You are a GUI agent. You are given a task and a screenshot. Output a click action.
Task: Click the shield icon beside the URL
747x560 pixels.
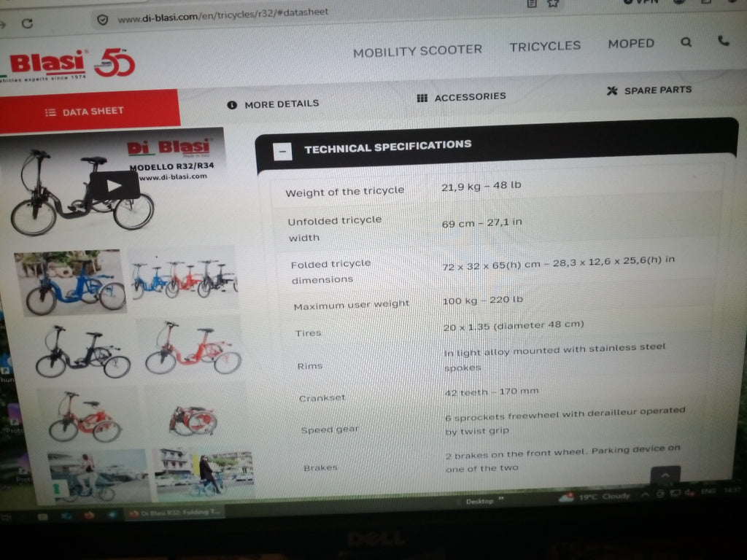click(x=102, y=20)
